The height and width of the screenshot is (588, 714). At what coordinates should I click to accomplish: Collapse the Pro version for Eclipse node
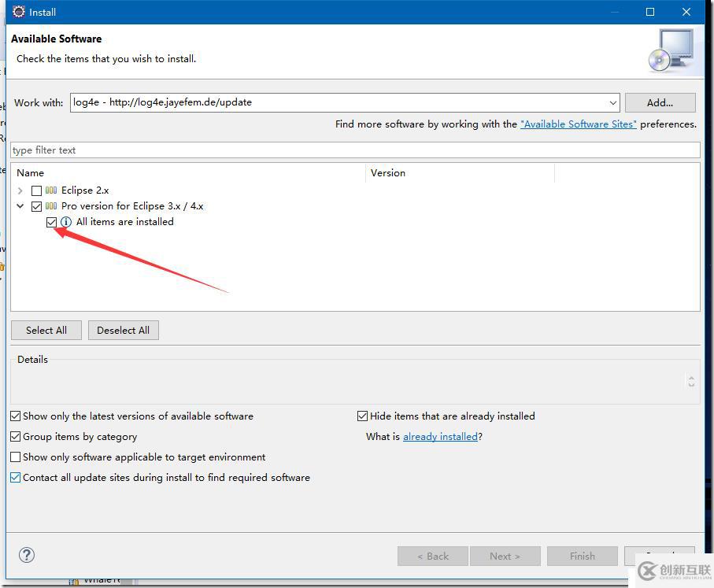point(20,206)
